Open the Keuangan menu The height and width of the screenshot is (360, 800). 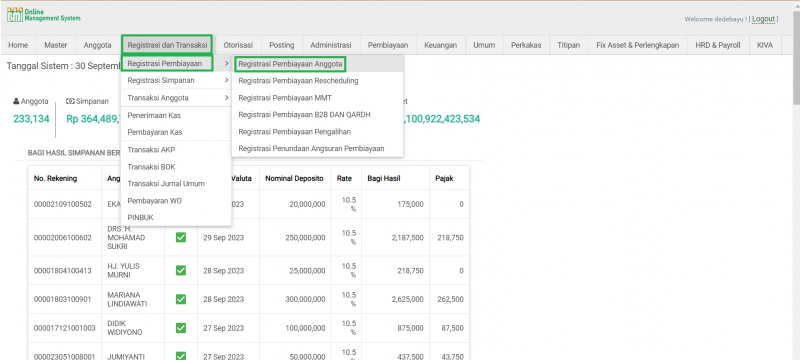(x=441, y=45)
